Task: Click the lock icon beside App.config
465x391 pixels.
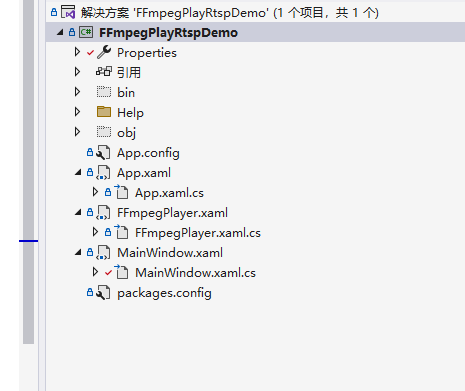Action: pos(90,152)
